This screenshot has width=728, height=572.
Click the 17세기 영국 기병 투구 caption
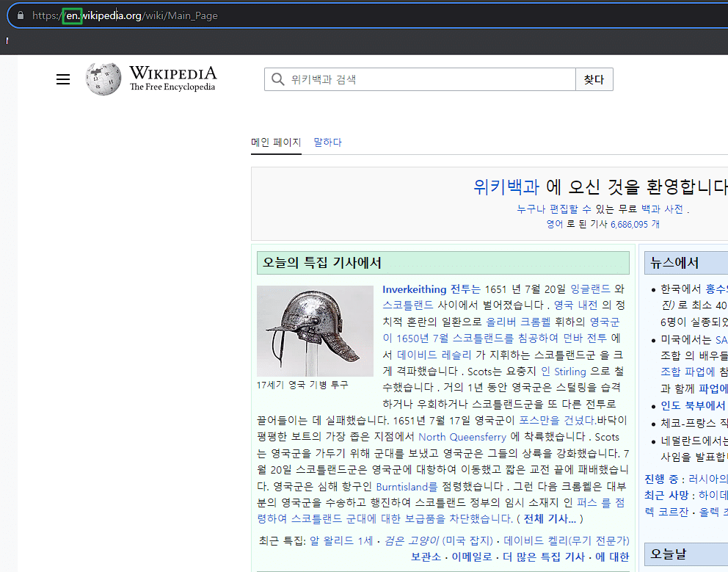click(x=302, y=385)
